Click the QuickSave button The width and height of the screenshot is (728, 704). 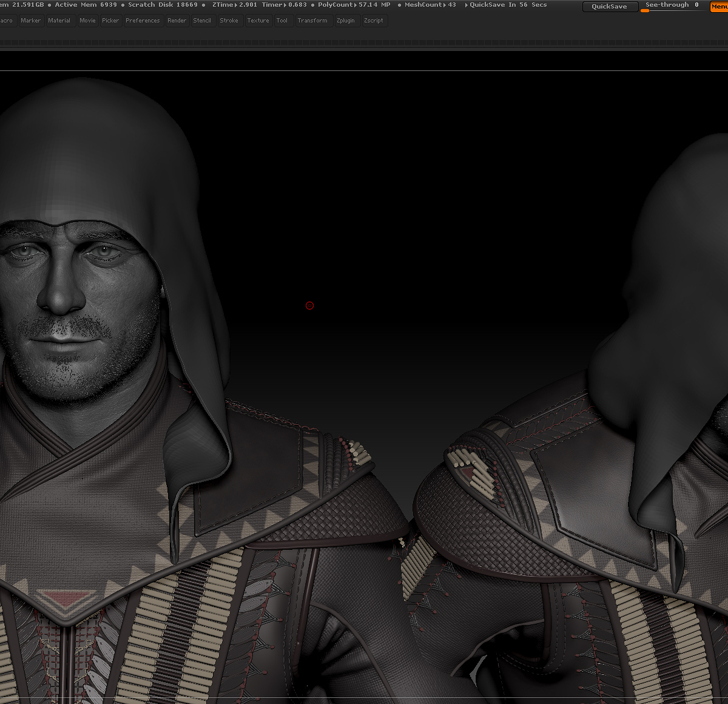point(610,7)
